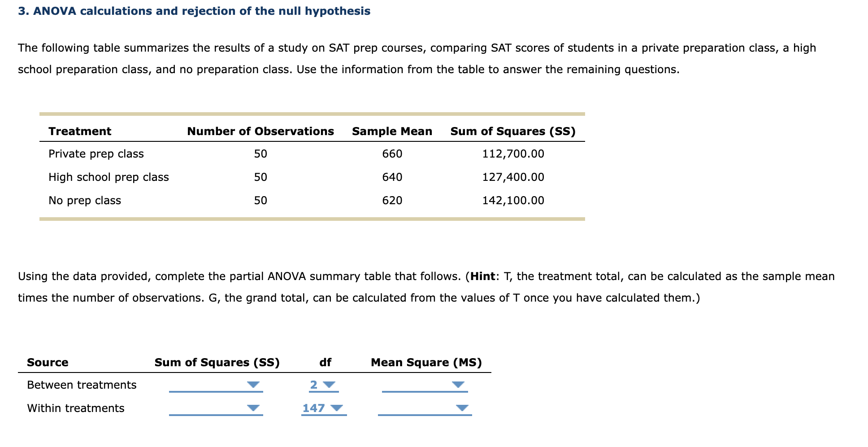Open the Between treatments Sum of Squares dropdown

tap(216, 385)
